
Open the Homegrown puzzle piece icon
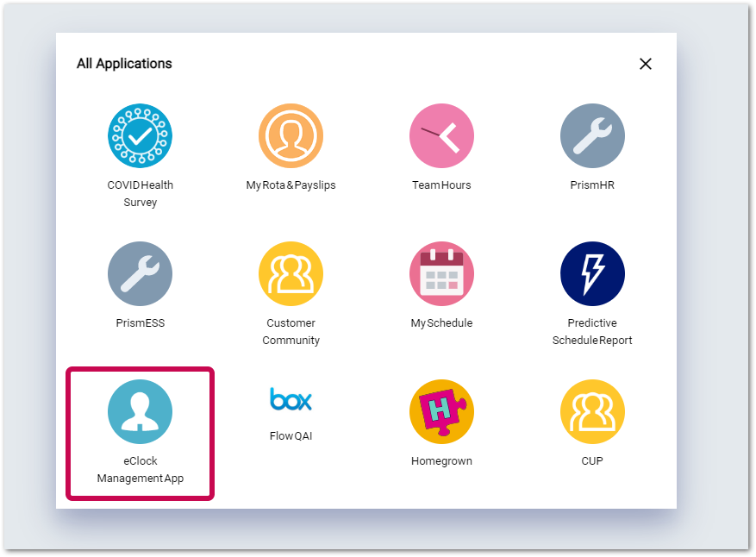coord(441,411)
